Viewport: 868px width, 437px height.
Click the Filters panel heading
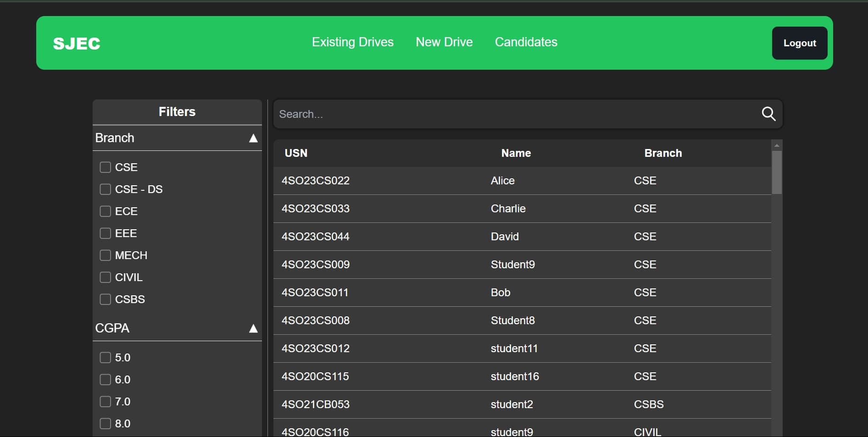click(177, 112)
